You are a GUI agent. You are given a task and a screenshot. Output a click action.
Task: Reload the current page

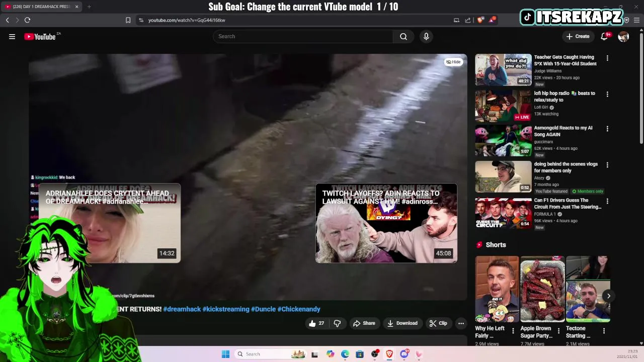coord(27,20)
